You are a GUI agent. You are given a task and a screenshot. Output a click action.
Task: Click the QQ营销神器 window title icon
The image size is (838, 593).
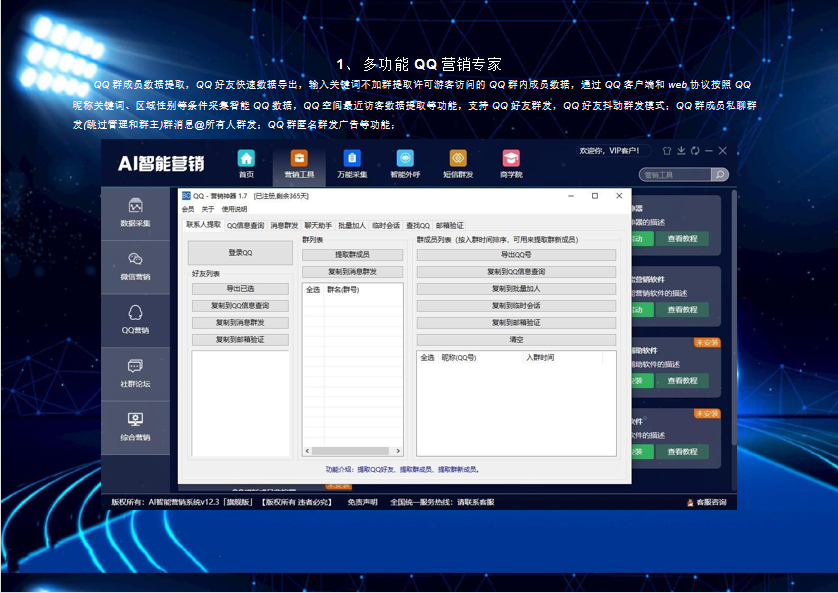click(x=186, y=196)
